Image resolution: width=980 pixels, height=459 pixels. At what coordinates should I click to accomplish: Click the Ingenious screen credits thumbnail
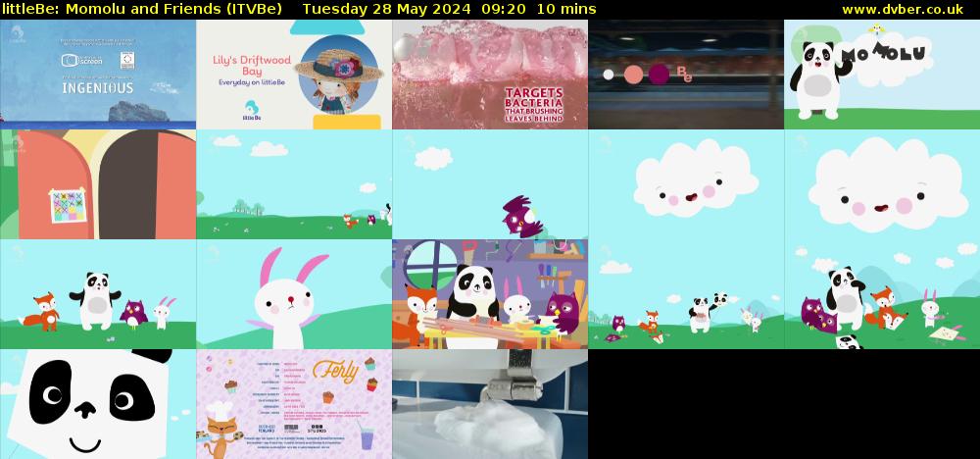(x=98, y=75)
